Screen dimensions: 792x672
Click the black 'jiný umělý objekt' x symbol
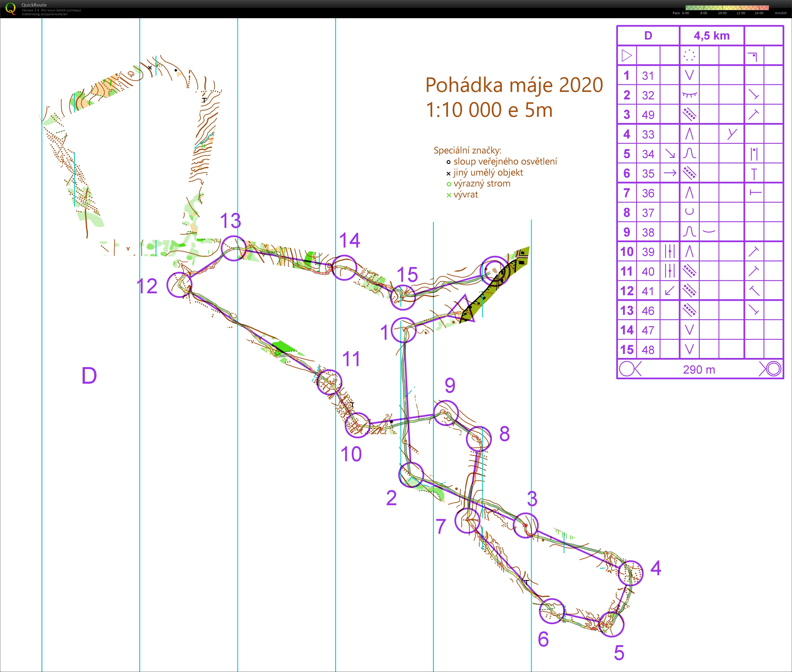[x=449, y=173]
